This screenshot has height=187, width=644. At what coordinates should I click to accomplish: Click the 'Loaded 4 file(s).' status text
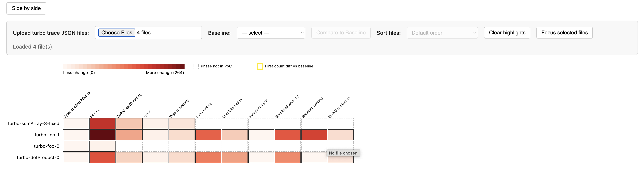(x=33, y=47)
